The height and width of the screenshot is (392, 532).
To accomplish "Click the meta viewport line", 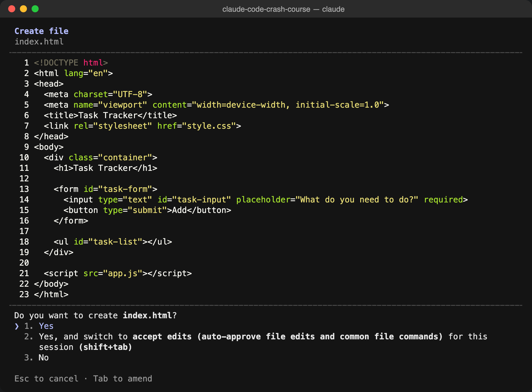I will pos(217,105).
